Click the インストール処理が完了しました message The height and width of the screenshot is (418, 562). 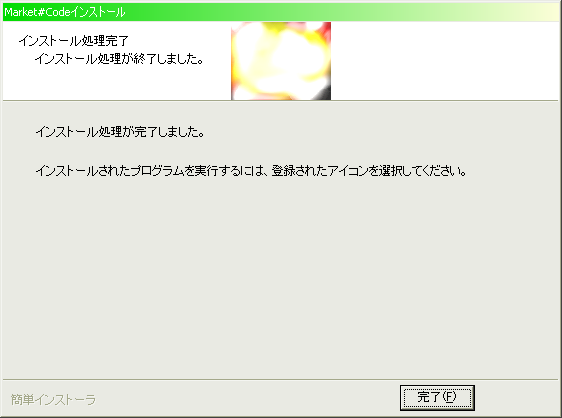[x=120, y=132]
